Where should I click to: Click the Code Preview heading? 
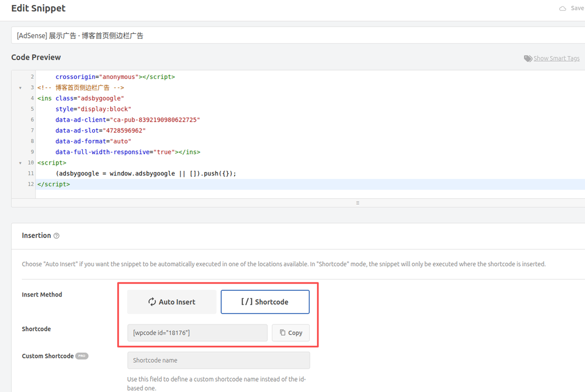pyautogui.click(x=36, y=57)
